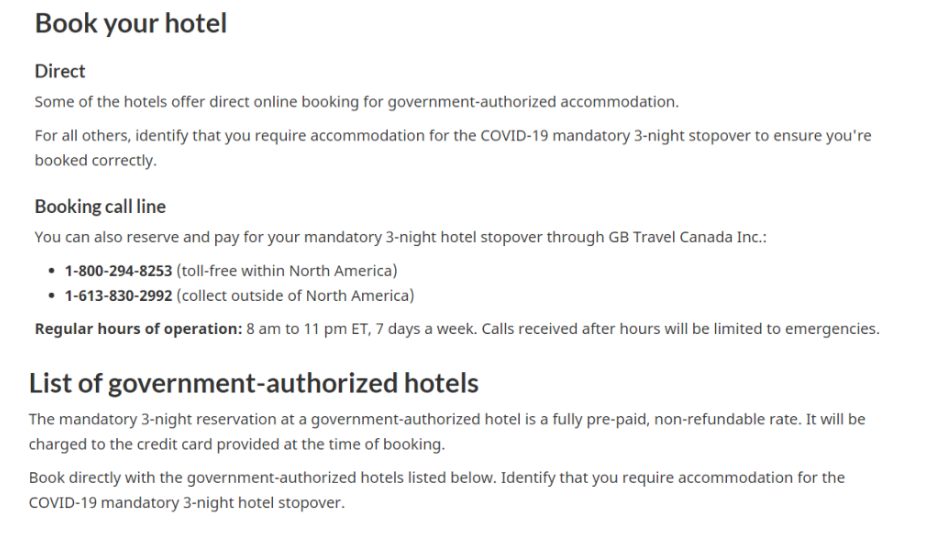This screenshot has height=534, width=951.
Task: Select the collect number 1-613-830-2992
Action: [118, 296]
